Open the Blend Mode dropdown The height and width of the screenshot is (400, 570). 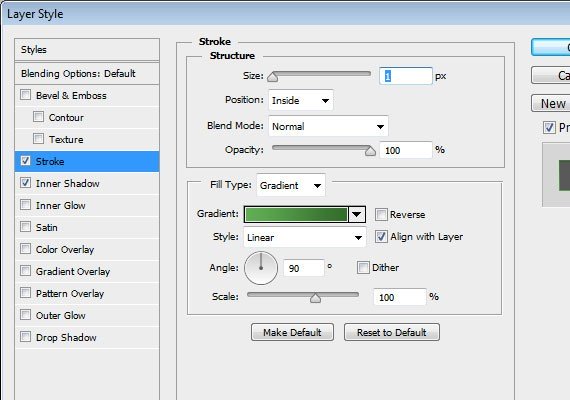(x=328, y=127)
